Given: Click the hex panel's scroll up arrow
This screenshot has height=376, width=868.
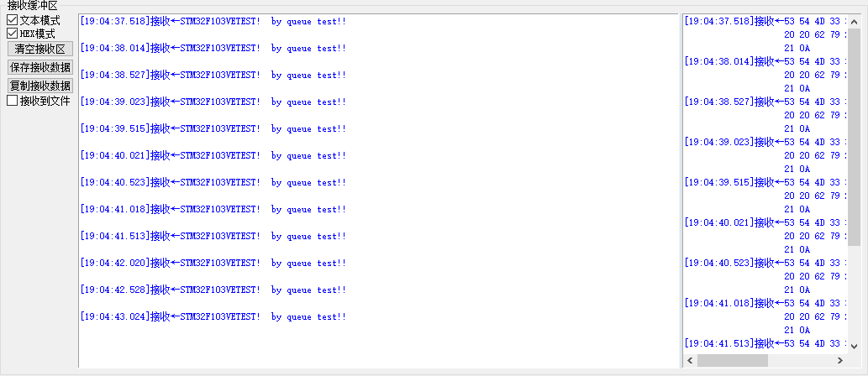Looking at the screenshot, I should [854, 21].
